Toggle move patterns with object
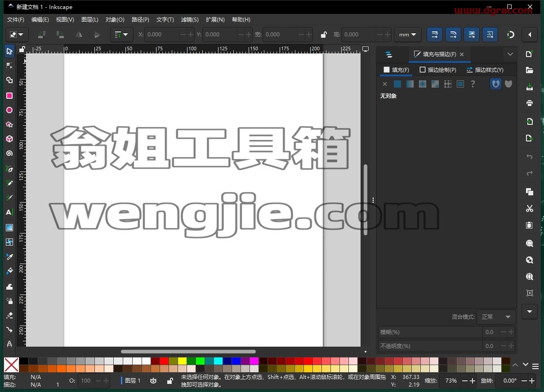The height and width of the screenshot is (392, 544). click(x=490, y=35)
